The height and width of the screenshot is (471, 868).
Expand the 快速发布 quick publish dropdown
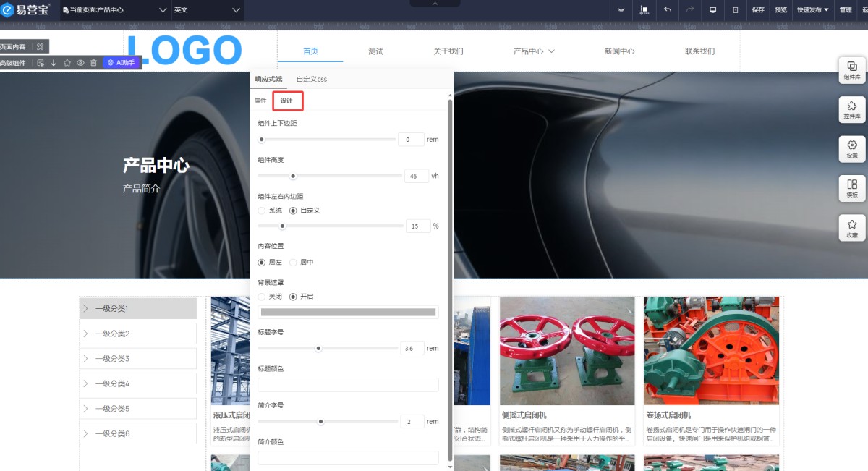(x=812, y=10)
